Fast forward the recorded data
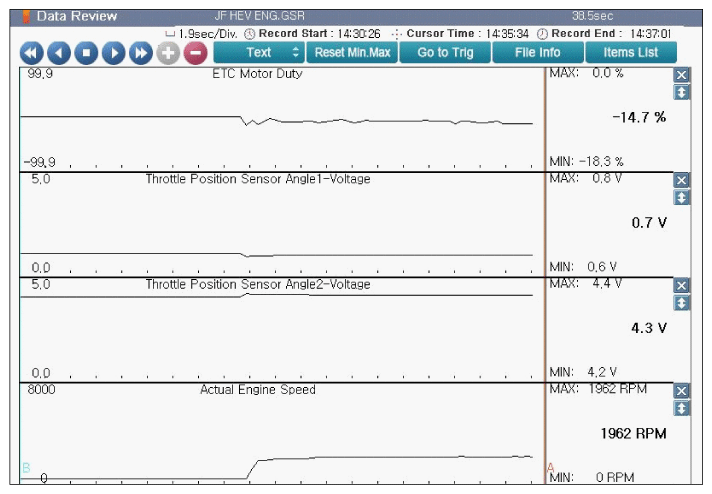Viewport: 712px width, 494px height. pos(141,52)
